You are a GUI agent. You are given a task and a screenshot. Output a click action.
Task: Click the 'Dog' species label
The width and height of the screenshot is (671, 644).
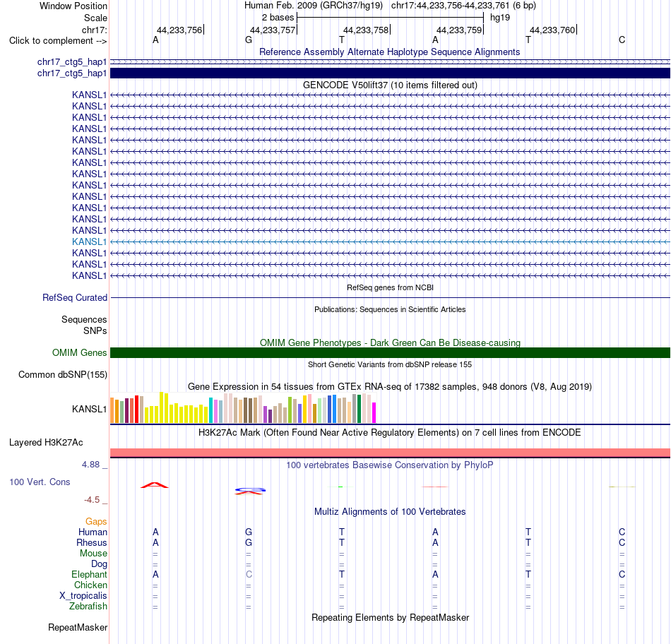pos(99,564)
